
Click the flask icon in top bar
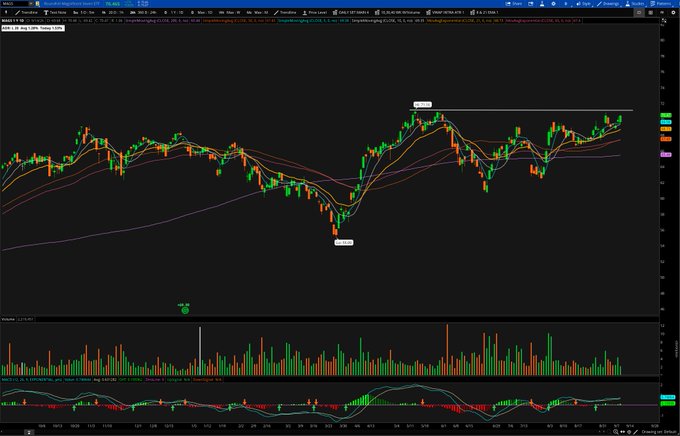tap(542, 3)
